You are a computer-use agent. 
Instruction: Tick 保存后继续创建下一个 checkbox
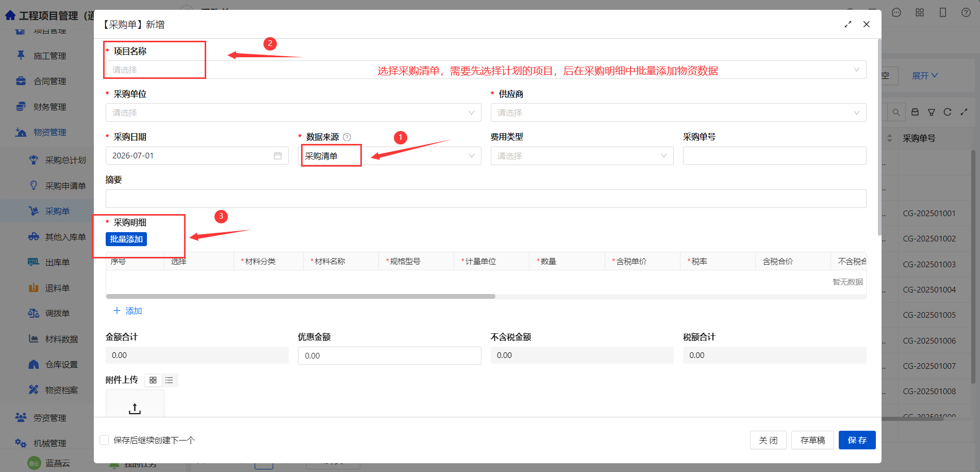click(x=104, y=440)
